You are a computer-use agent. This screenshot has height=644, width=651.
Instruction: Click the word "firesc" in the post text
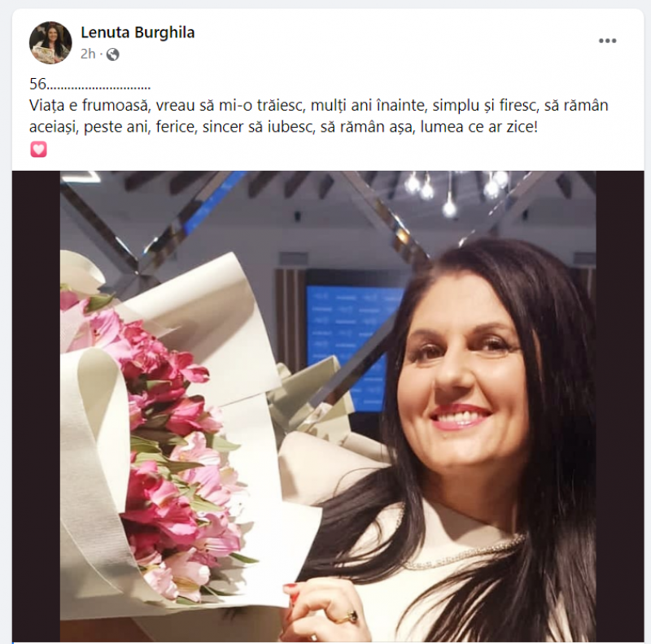point(518,106)
